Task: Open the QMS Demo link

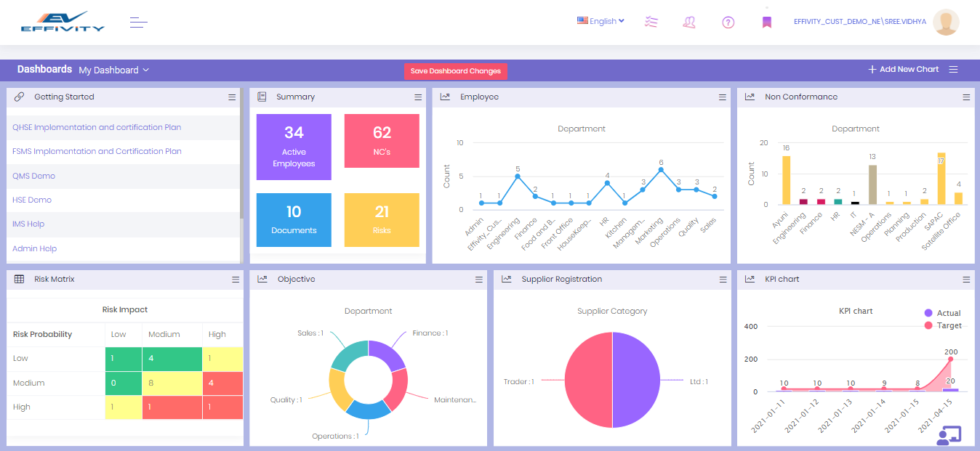Action: (34, 175)
